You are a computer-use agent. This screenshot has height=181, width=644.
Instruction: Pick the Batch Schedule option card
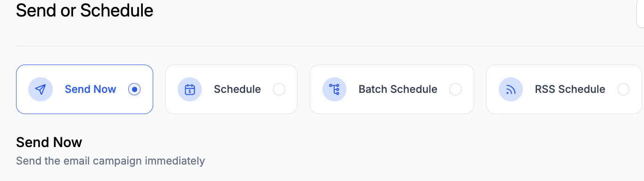tap(392, 89)
